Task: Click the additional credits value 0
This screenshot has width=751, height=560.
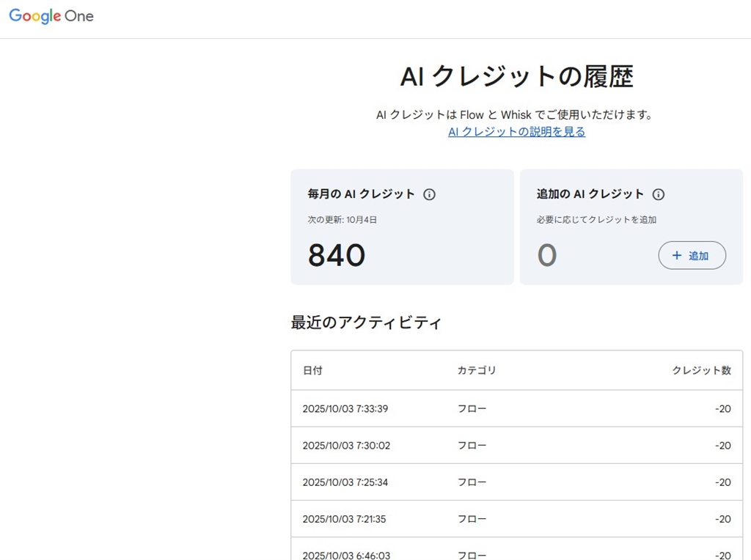Action: 547,255
